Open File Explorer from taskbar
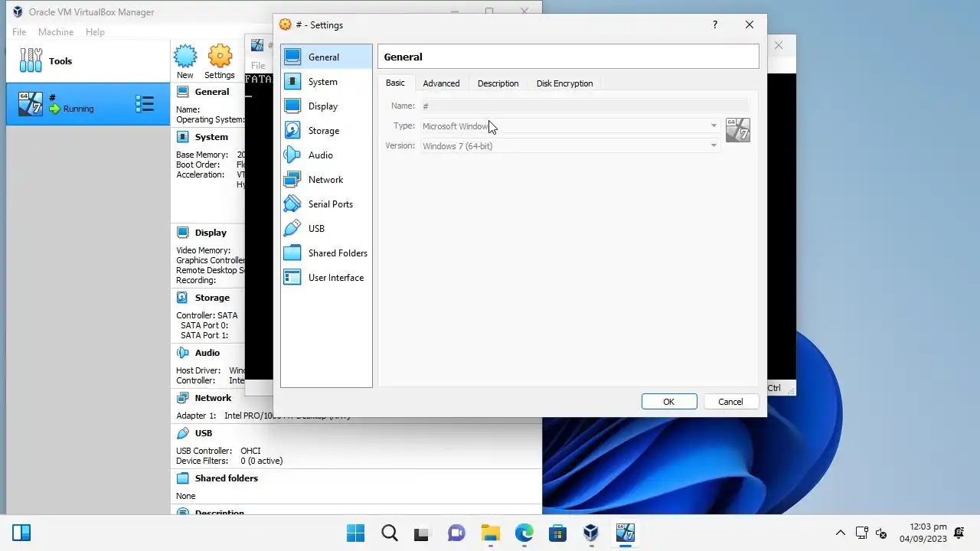This screenshot has height=551, width=980. [x=490, y=533]
